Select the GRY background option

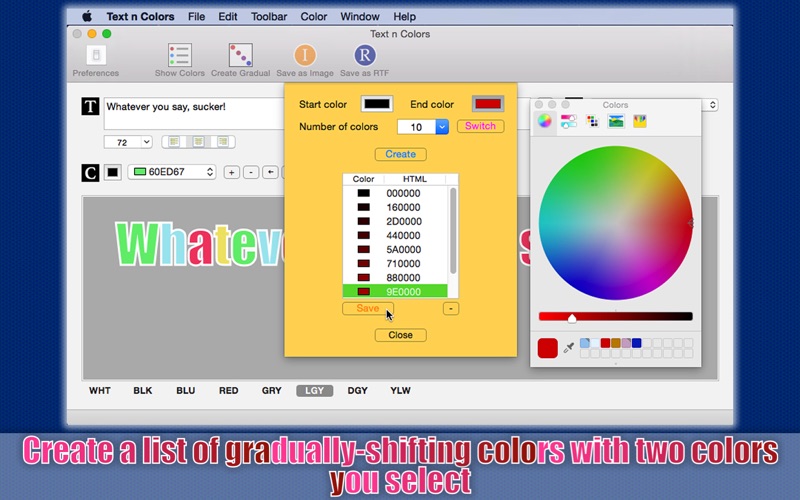click(271, 391)
